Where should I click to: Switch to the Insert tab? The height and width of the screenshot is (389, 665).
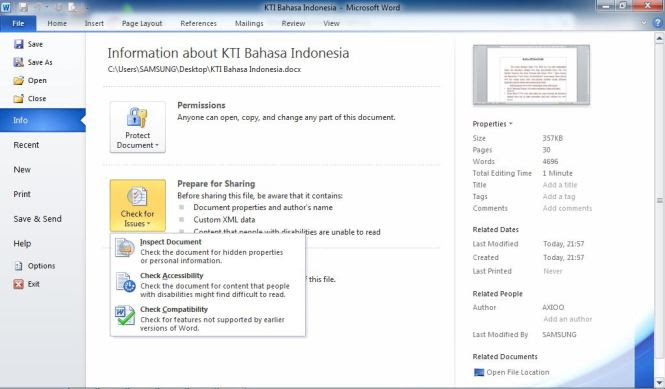click(94, 23)
